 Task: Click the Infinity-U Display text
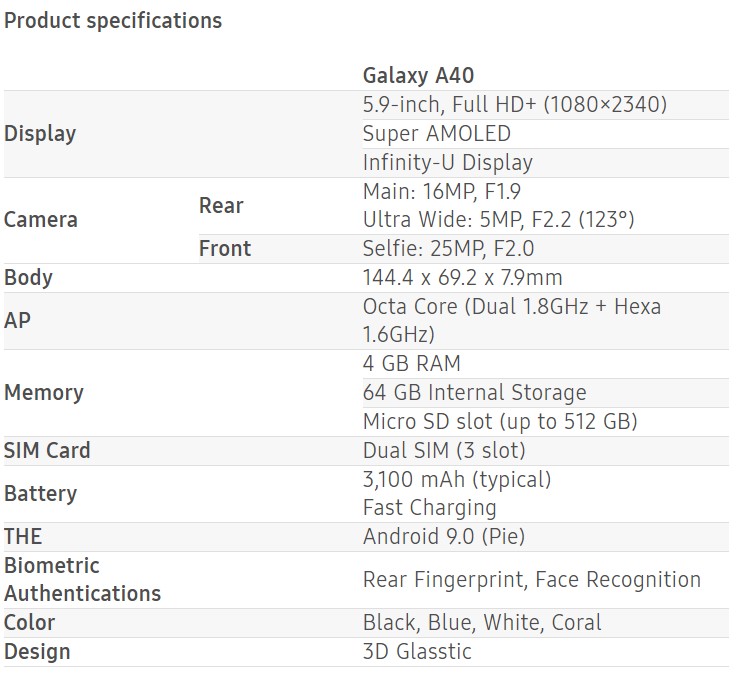tap(447, 162)
